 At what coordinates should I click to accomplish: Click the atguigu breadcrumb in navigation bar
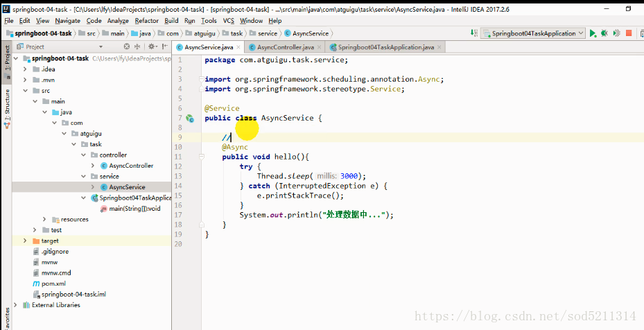click(x=201, y=33)
